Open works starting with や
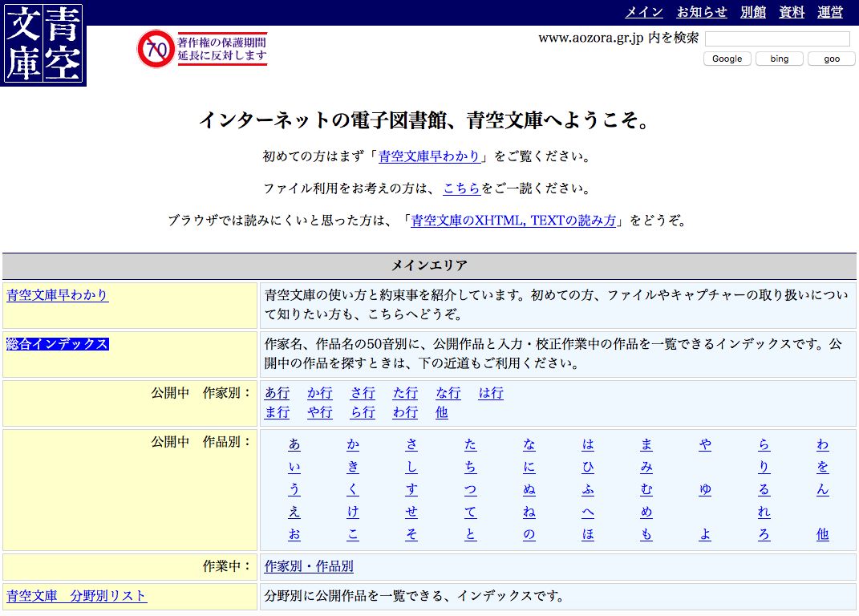The image size is (859, 616). pyautogui.click(x=705, y=444)
